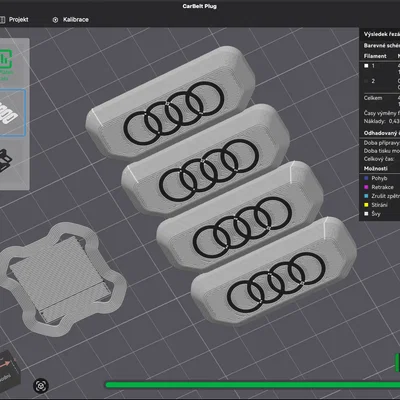
Task: Select the plate thumbnail with black model
Action: [7, 160]
